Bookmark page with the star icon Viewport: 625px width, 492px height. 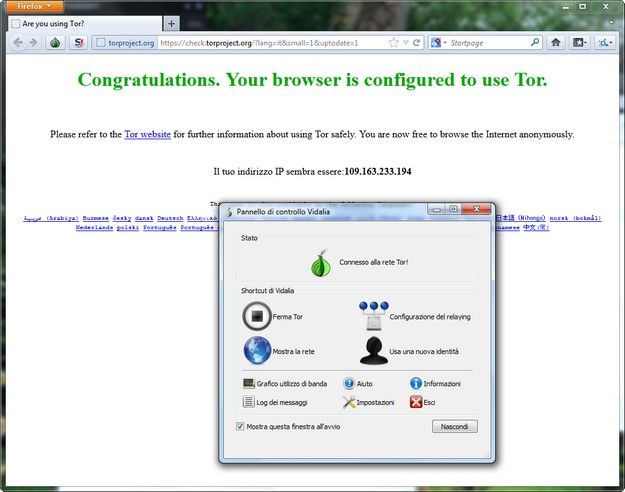[x=393, y=43]
